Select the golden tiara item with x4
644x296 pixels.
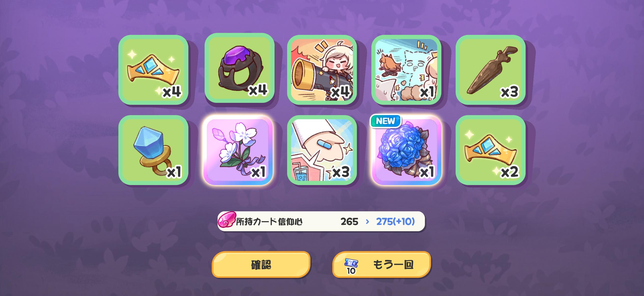153,70
